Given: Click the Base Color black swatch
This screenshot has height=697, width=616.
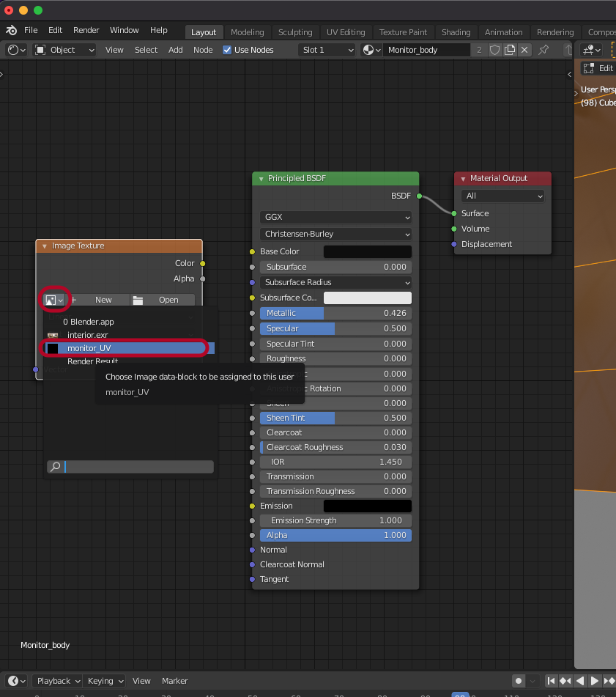Looking at the screenshot, I should click(368, 251).
